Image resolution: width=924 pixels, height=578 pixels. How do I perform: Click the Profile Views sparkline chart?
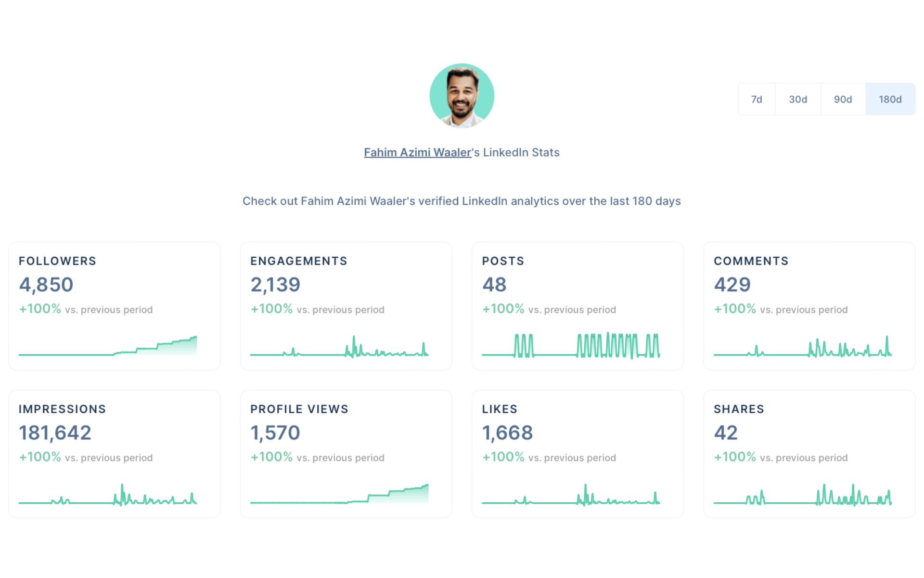tap(339, 494)
